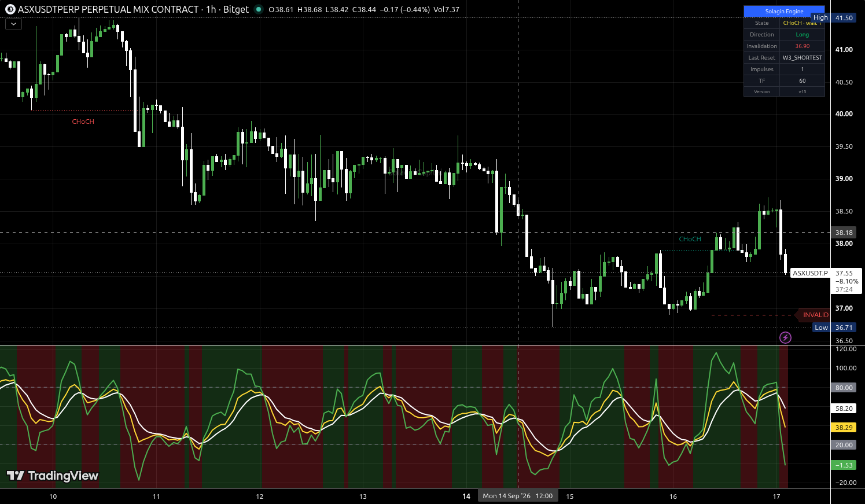Click the high value H38.68

click(x=310, y=10)
